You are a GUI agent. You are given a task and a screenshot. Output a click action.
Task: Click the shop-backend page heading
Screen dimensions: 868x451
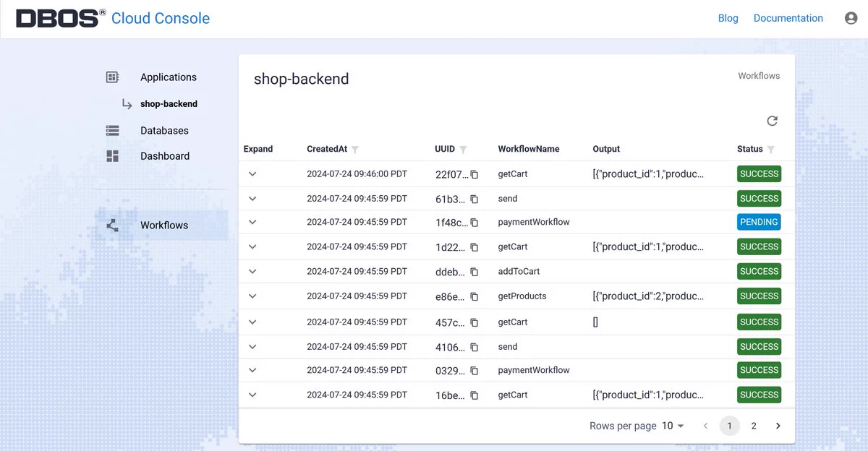point(301,79)
